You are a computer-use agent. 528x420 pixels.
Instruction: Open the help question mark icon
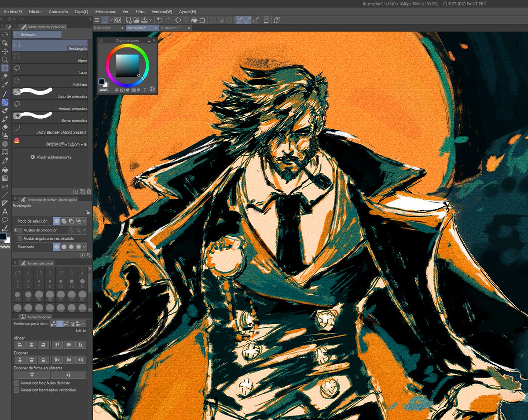(x=277, y=20)
